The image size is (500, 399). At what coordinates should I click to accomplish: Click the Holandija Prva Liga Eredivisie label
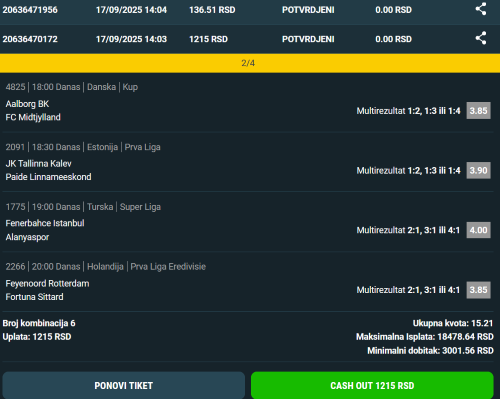click(146, 267)
